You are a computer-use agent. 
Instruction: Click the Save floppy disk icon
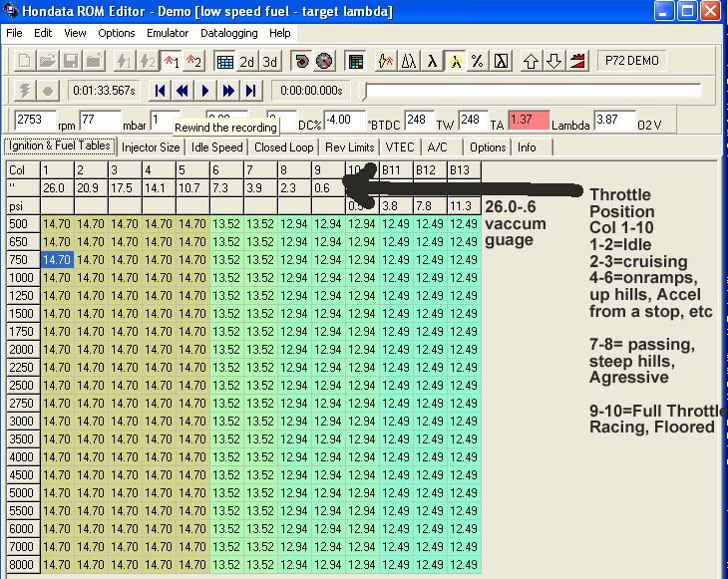tap(71, 61)
